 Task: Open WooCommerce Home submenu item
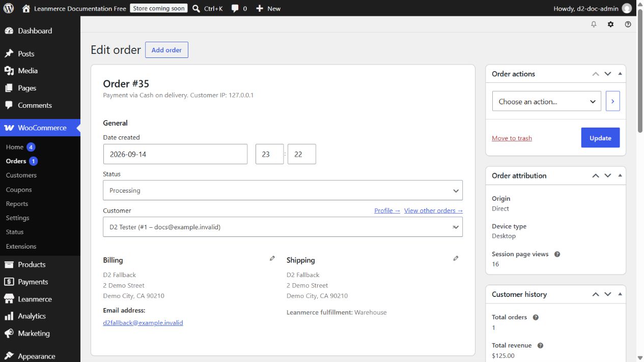point(15,147)
